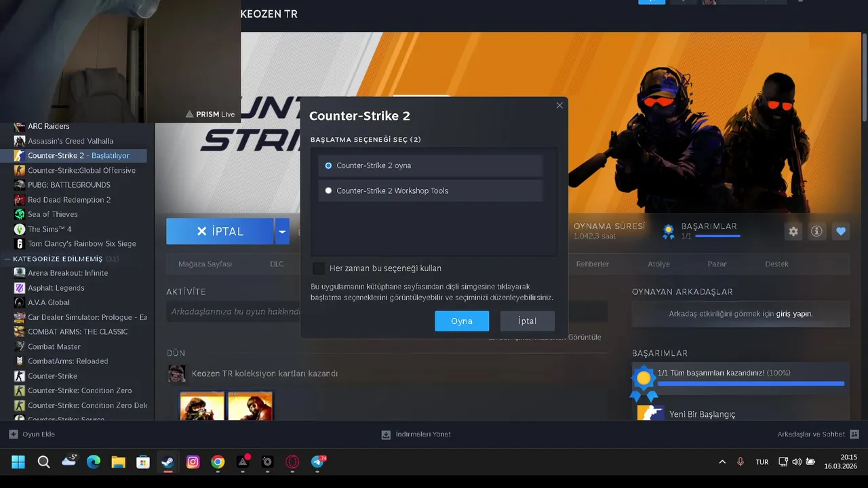This screenshot has width=868, height=488.
Task: Click the Asphalt Legends game icon
Action: coord(20,288)
